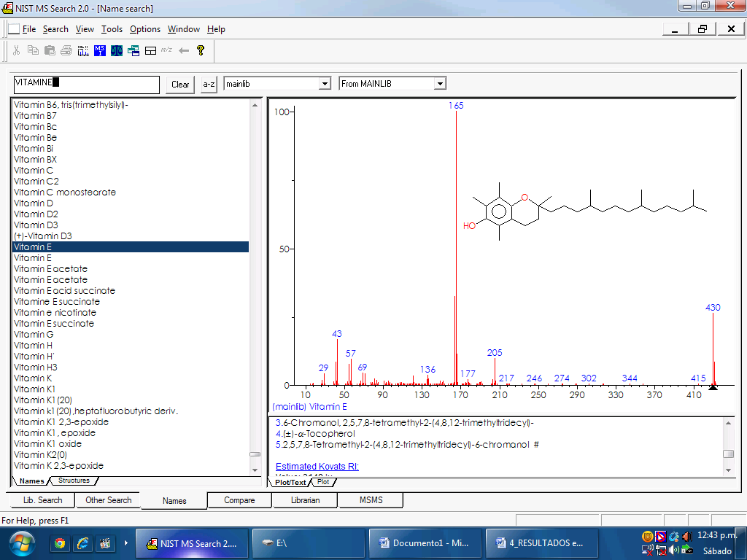Image resolution: width=747 pixels, height=560 pixels.
Task: Open the Tools menu
Action: (x=112, y=29)
